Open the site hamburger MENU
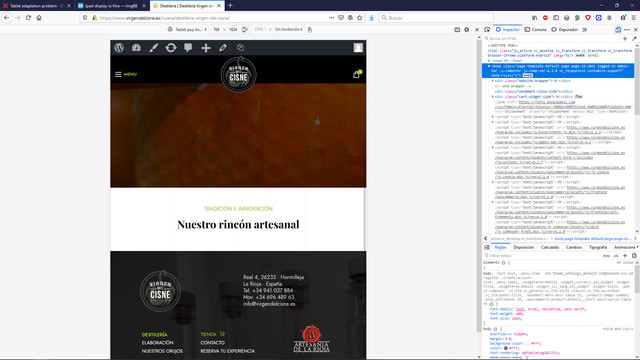The image size is (640, 360). click(126, 74)
